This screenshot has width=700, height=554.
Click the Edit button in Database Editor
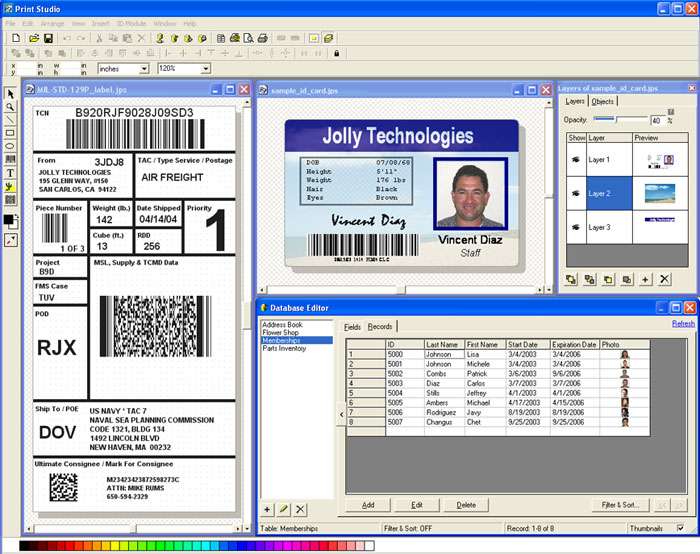click(417, 505)
